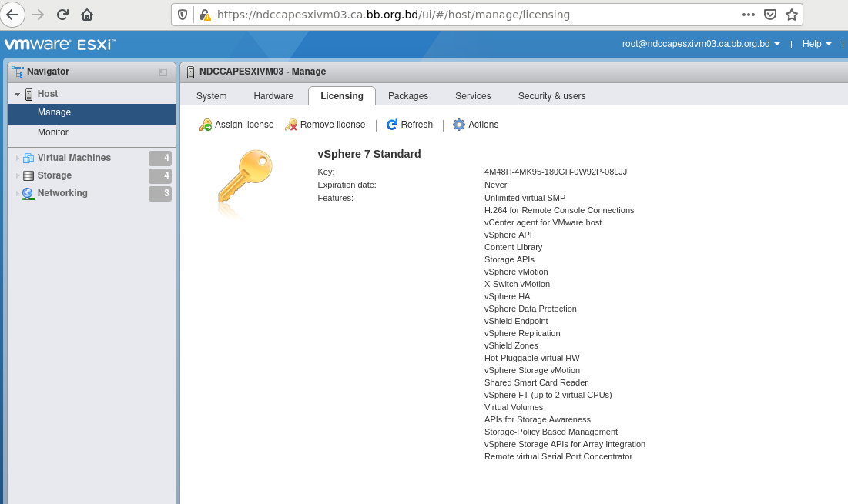Switch to the Hardware tab
Viewport: 848px width, 504px height.
pyautogui.click(x=273, y=95)
